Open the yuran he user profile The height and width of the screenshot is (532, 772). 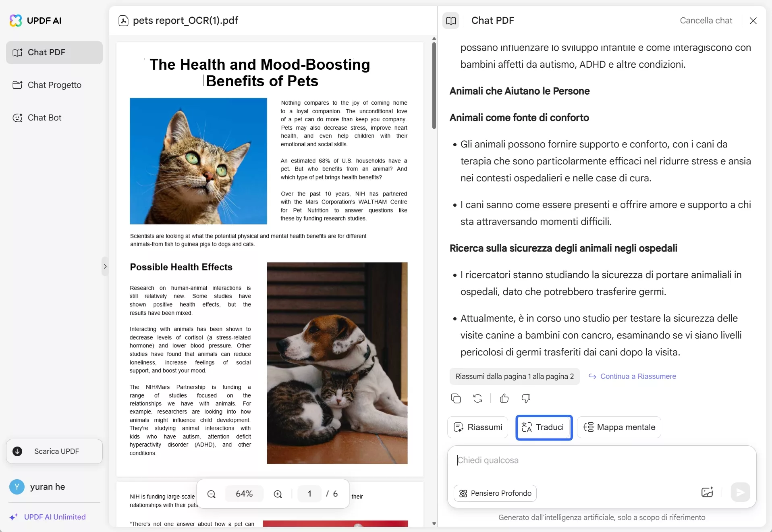pos(37,487)
